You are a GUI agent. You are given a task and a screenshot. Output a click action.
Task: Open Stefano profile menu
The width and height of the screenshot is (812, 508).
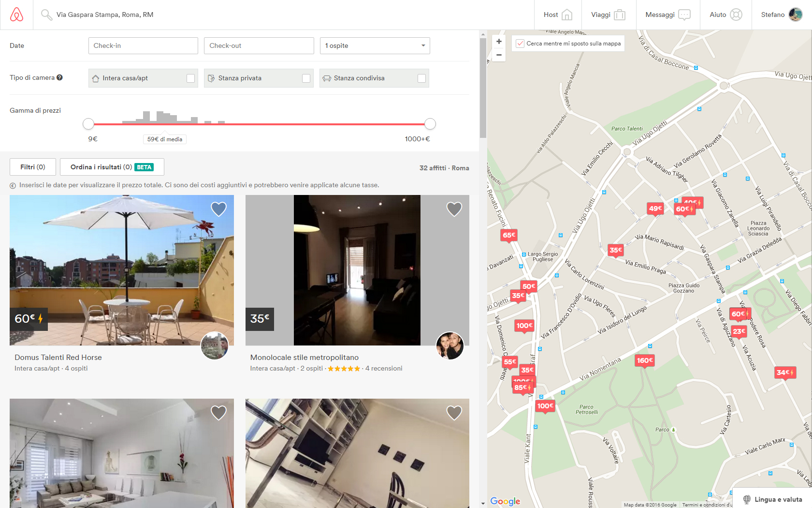tap(782, 15)
